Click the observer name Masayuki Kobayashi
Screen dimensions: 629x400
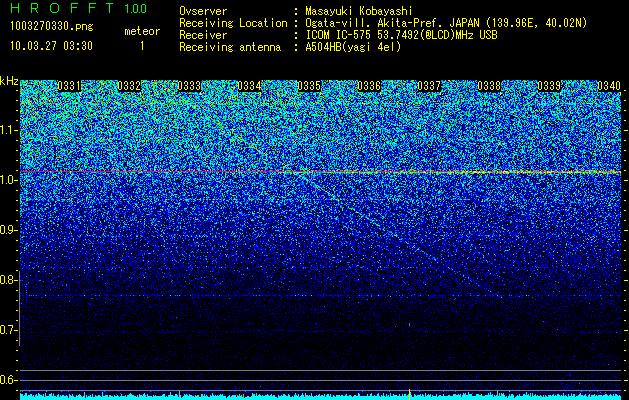tap(359, 11)
